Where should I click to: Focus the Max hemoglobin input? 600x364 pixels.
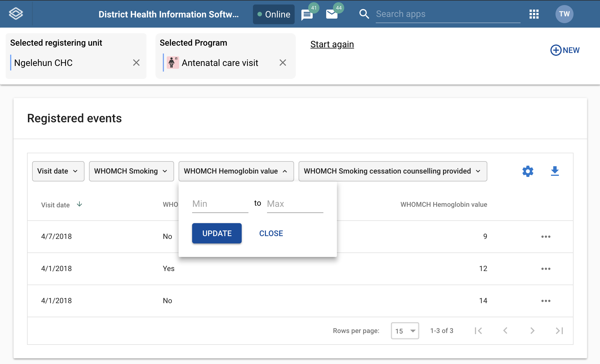coord(295,204)
